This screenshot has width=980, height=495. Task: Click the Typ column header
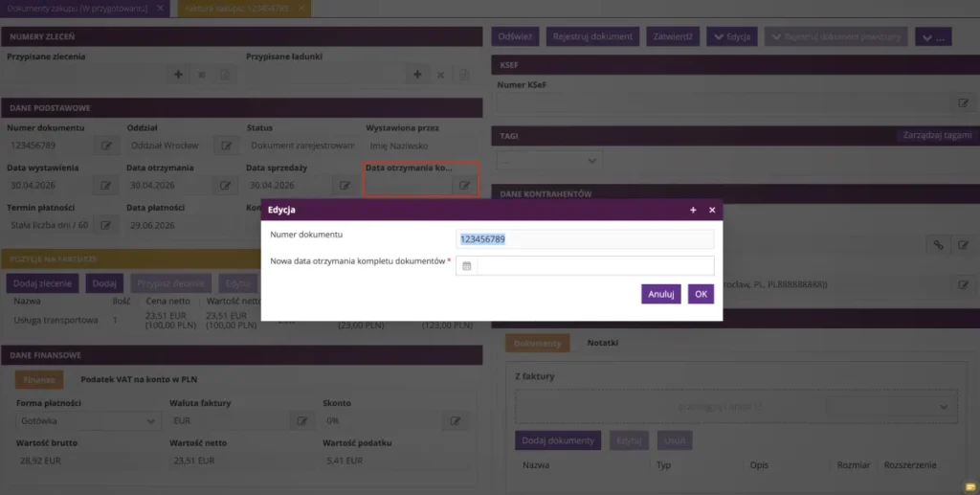coord(663,465)
